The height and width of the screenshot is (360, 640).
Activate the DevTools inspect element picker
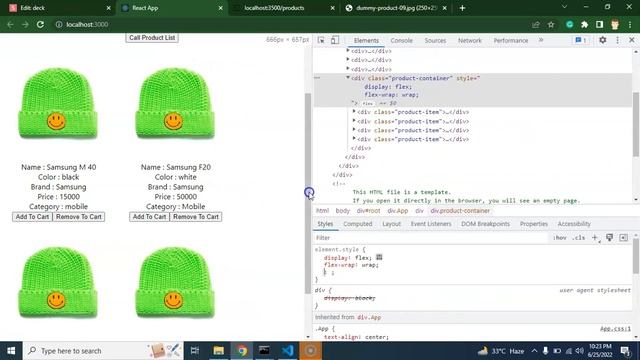pyautogui.click(x=321, y=40)
